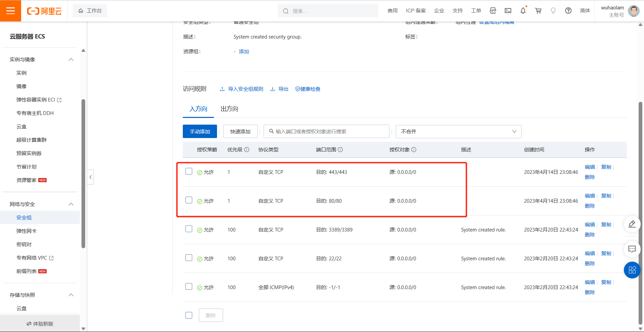Viewport: 644px width, 332px height.
Task: Click the sidebar vertical scrollbar thumb
Action: click(x=83, y=174)
